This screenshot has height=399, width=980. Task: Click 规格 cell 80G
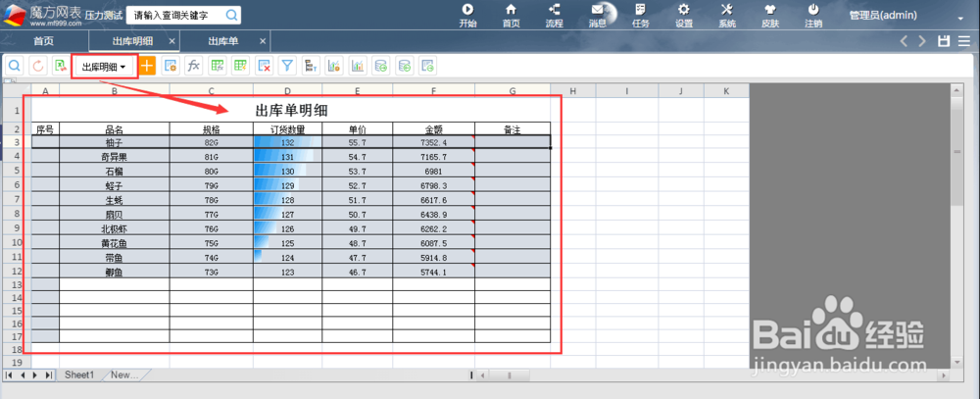(x=212, y=171)
